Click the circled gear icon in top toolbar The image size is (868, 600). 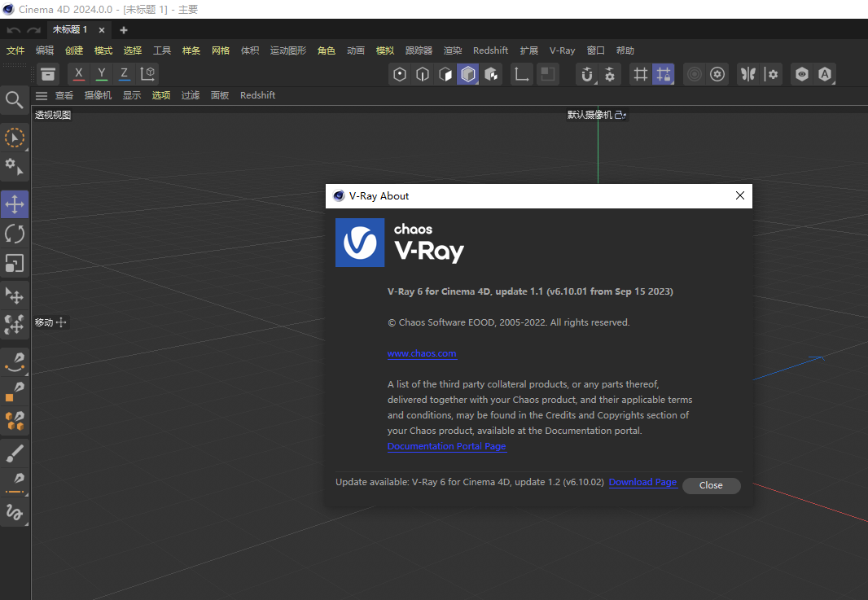(x=717, y=74)
